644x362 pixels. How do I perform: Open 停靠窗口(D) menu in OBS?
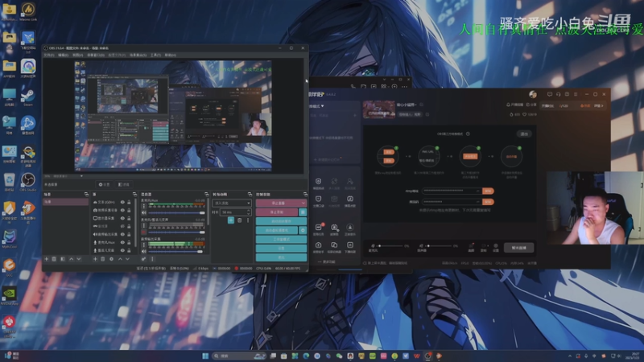(96, 55)
